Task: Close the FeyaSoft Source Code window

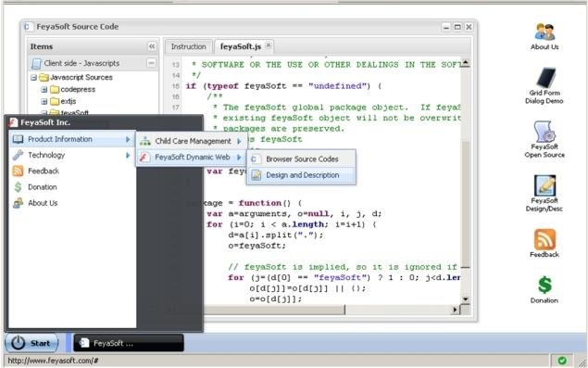Action: 469,27
